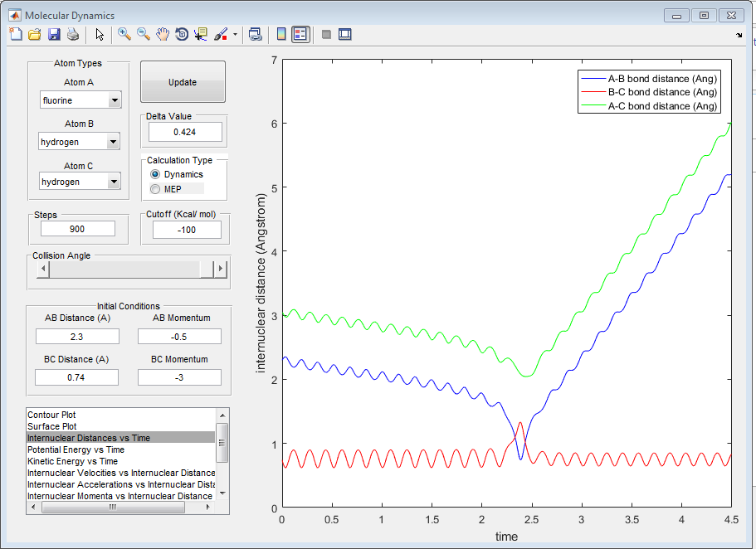Image resolution: width=756 pixels, height=549 pixels.
Task: Toggle the Insert Legend toolbar button
Action: [x=300, y=34]
